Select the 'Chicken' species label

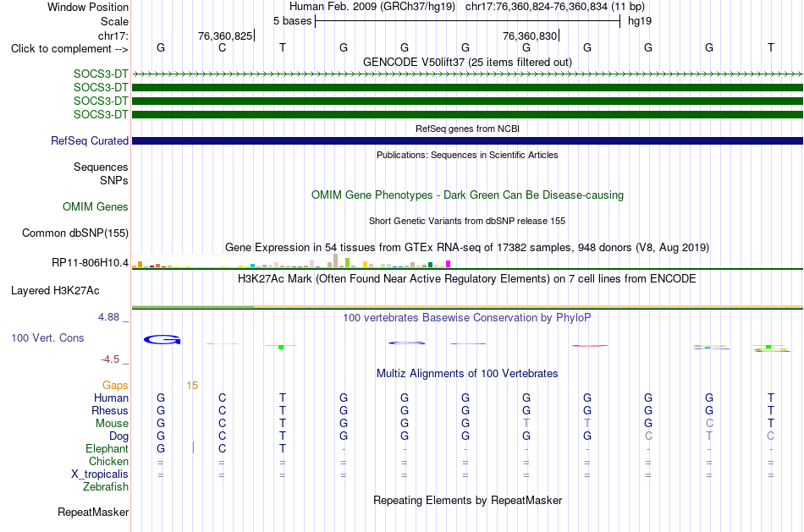tap(108, 461)
